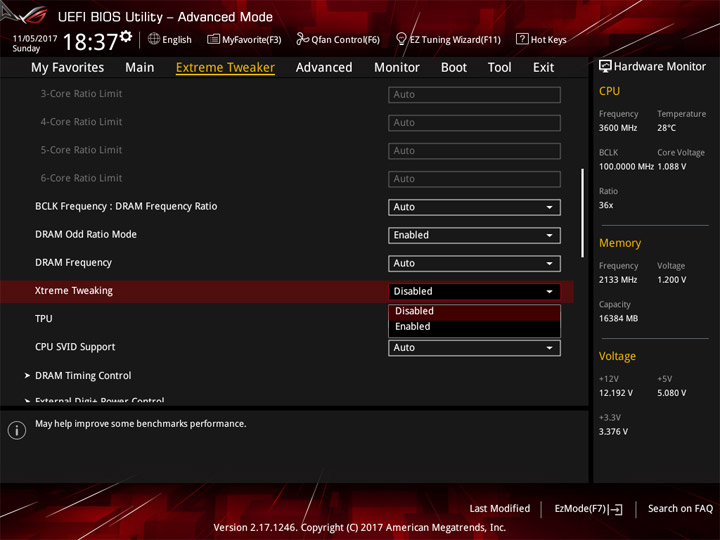Open the DRAM Odd Ratio Mode dropdown
Image resolution: width=720 pixels, height=540 pixels.
pos(474,235)
